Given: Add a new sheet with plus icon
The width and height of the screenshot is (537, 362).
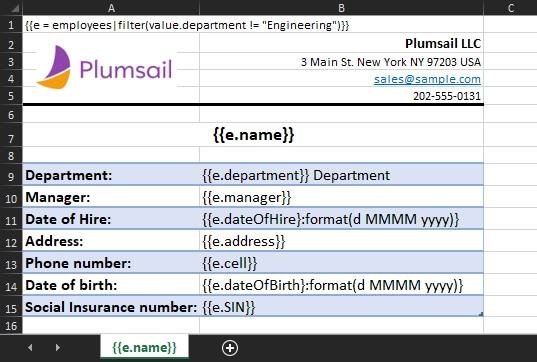Looking at the screenshot, I should click(x=230, y=348).
